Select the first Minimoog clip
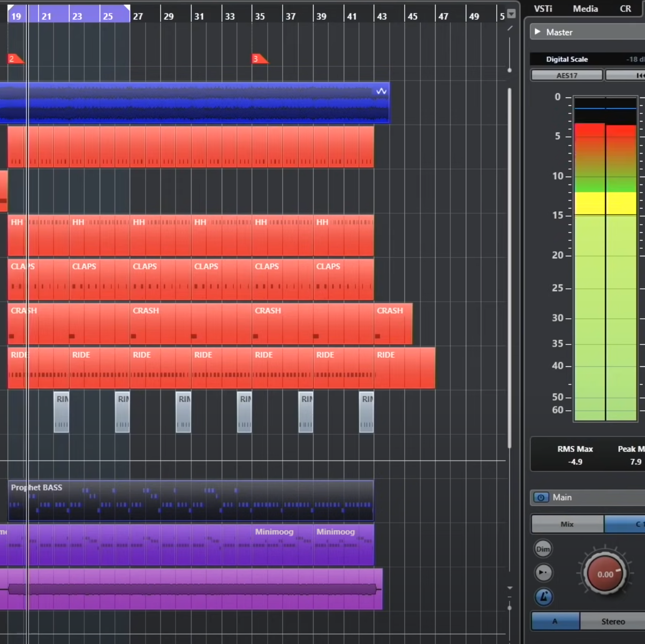645x644 pixels. click(283, 545)
